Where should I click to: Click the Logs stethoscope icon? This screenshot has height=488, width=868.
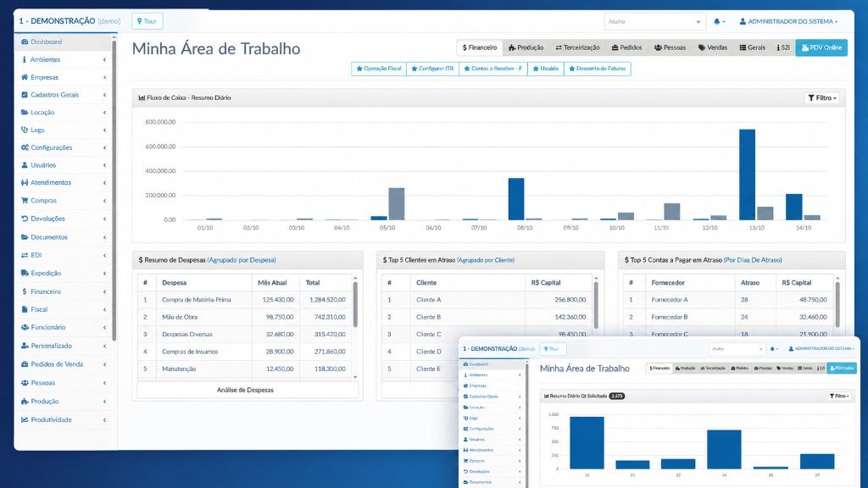[25, 130]
